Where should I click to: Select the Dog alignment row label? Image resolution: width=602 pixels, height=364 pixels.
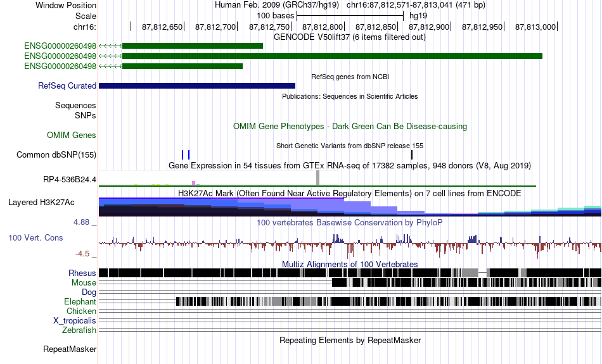[x=89, y=292]
